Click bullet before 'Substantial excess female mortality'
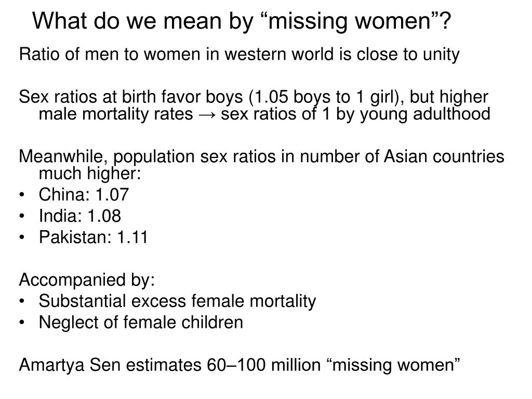This screenshot has width=532, height=399. [22, 301]
